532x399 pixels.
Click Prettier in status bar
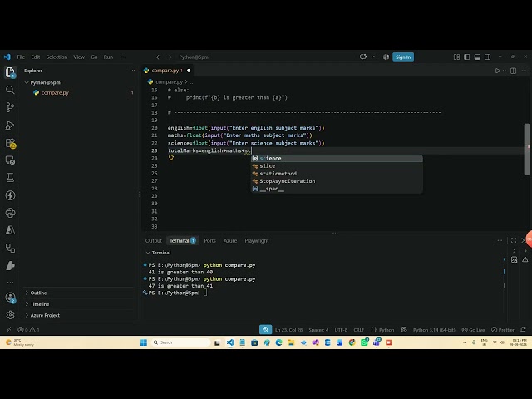(503, 329)
